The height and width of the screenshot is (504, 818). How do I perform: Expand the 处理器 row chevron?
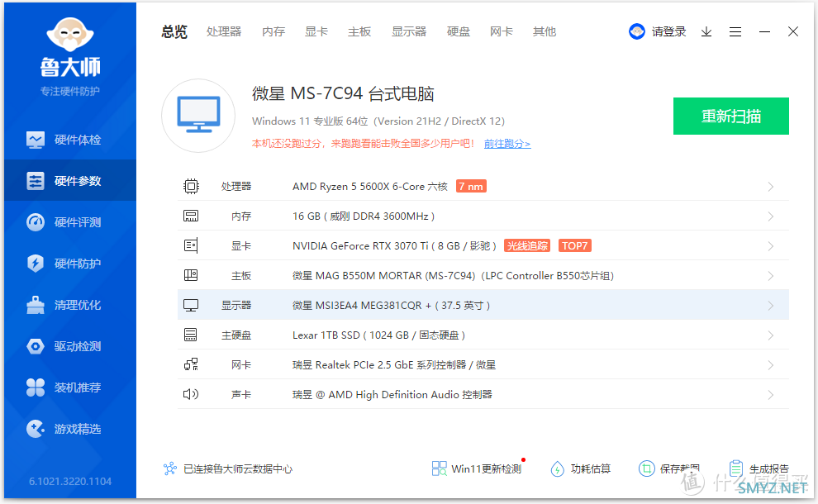click(x=771, y=187)
